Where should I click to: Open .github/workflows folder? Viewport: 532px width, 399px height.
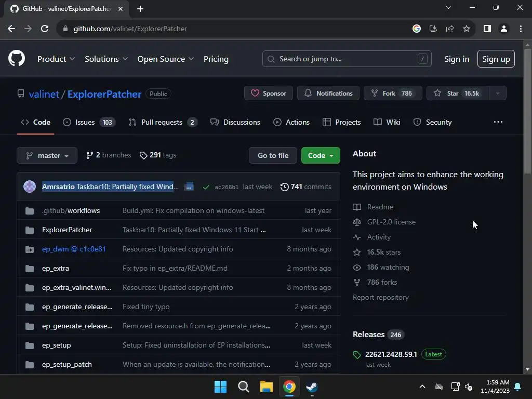[x=71, y=211]
